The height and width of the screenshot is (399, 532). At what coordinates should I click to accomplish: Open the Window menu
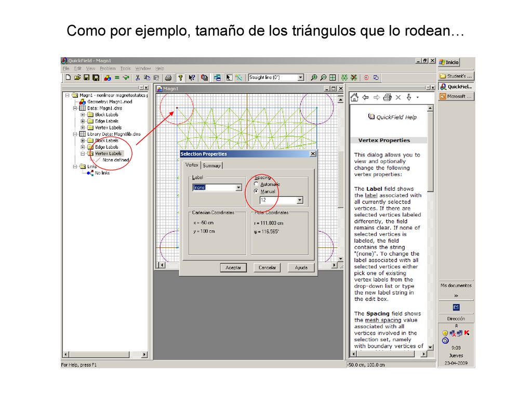pyautogui.click(x=143, y=68)
